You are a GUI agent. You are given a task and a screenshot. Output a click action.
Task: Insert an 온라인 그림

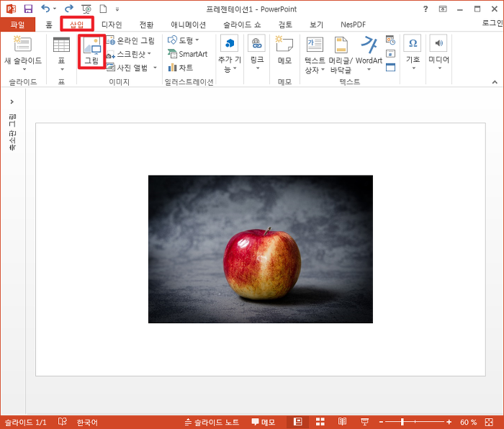130,40
